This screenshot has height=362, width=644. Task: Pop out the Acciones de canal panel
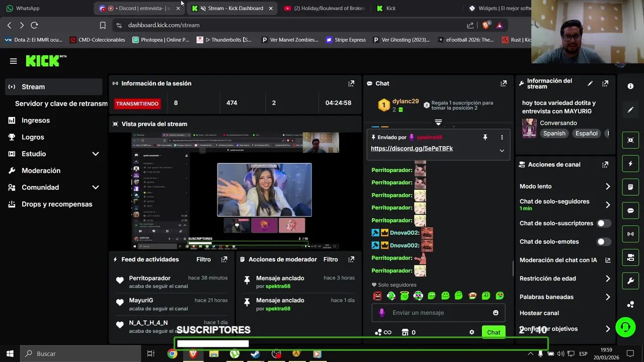pyautogui.click(x=605, y=164)
